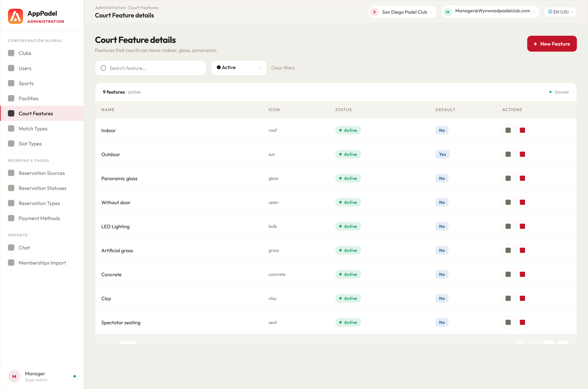Click gray edit icon for LED Lighting
Screen dimensions: 588x389
click(x=508, y=226)
